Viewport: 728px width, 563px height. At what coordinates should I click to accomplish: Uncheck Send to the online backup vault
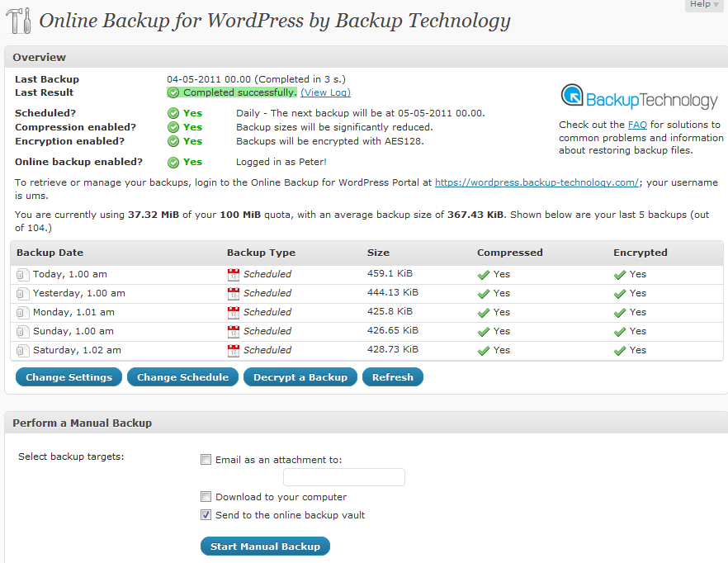pos(206,515)
